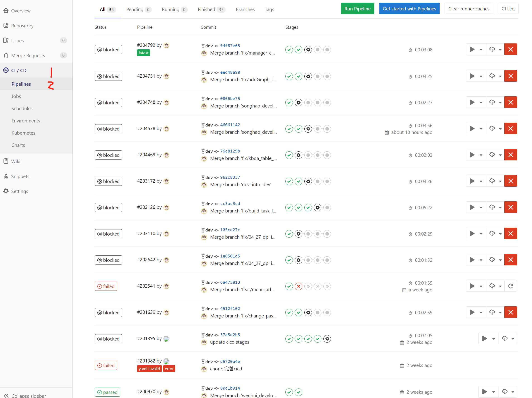Click Clear runner caches
Viewport: 532px width, 398px height.
(469, 9)
